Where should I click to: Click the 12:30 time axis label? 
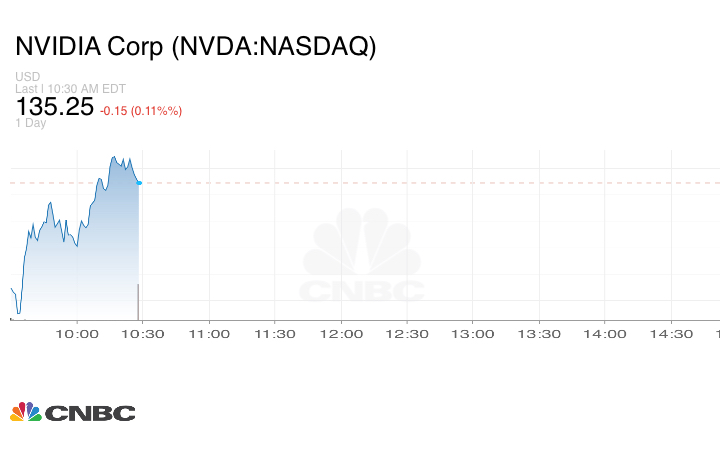[x=407, y=334]
